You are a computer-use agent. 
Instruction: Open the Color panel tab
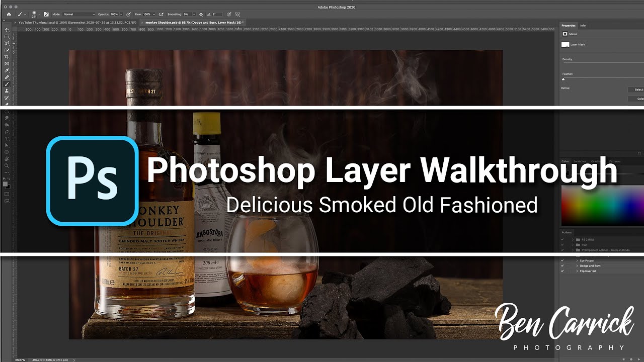click(565, 161)
